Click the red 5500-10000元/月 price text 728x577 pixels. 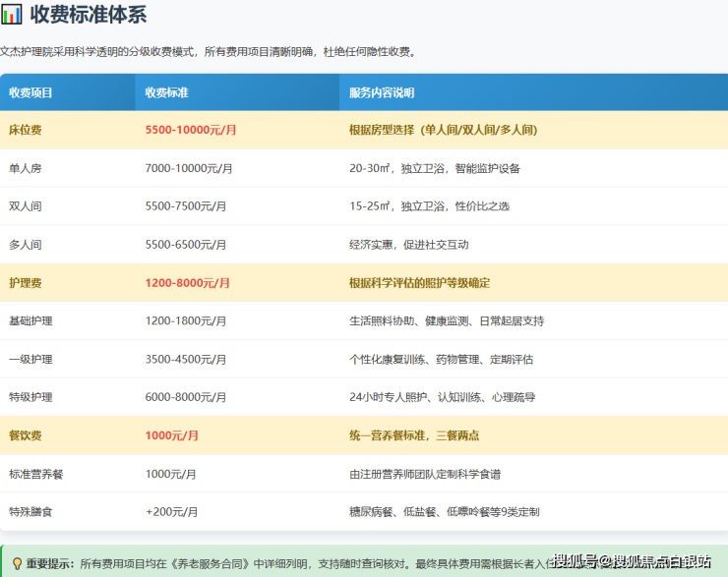(x=191, y=130)
